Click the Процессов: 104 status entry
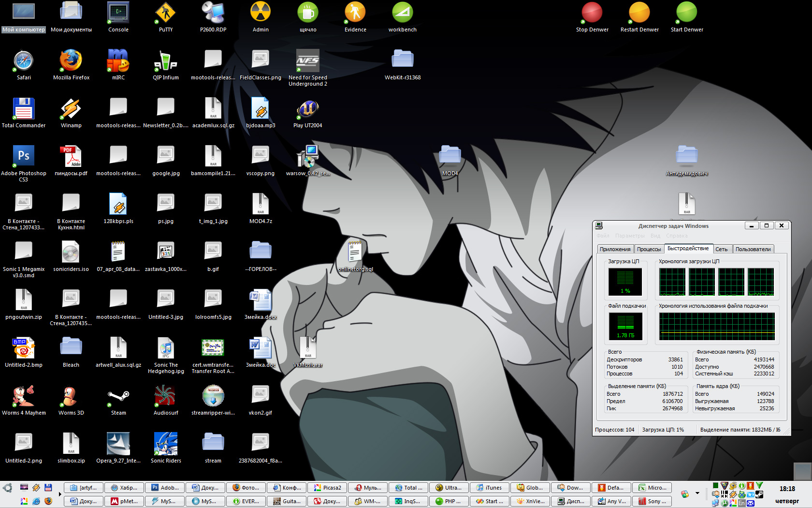 tap(614, 430)
